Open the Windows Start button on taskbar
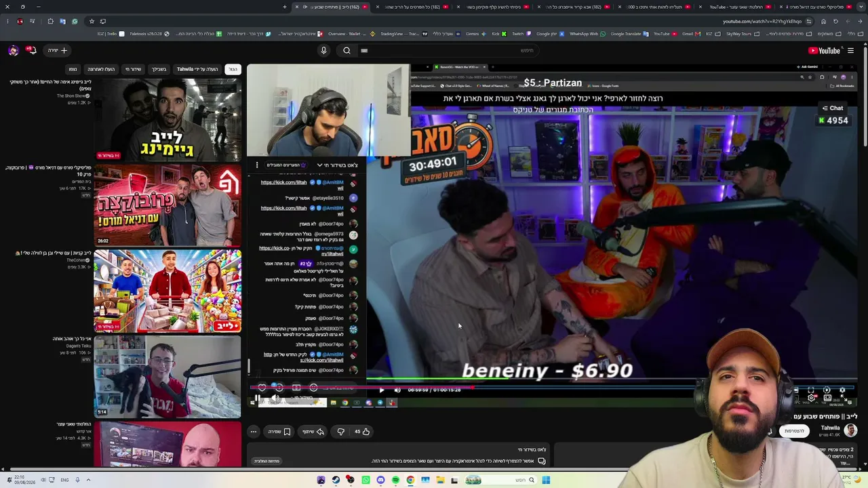 point(546,480)
